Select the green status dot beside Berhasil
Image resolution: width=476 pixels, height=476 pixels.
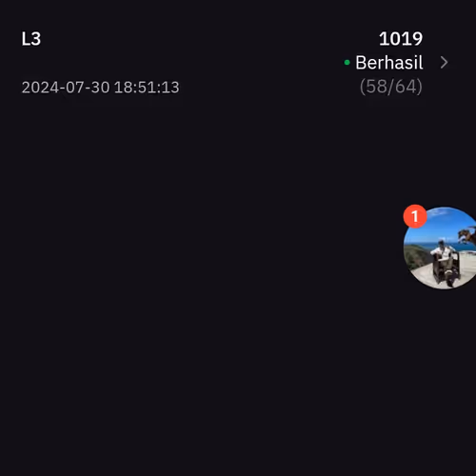click(347, 63)
